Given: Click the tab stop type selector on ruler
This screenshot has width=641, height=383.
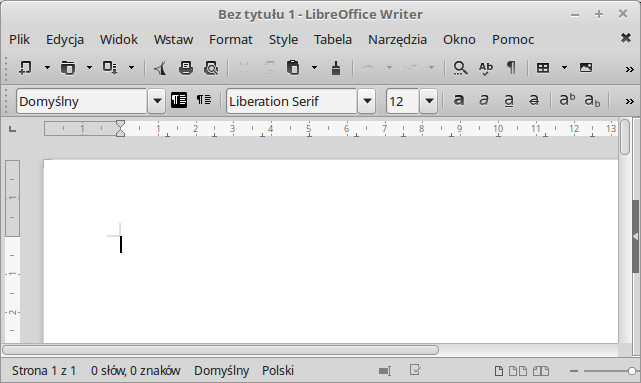Looking at the screenshot, I should [13, 129].
